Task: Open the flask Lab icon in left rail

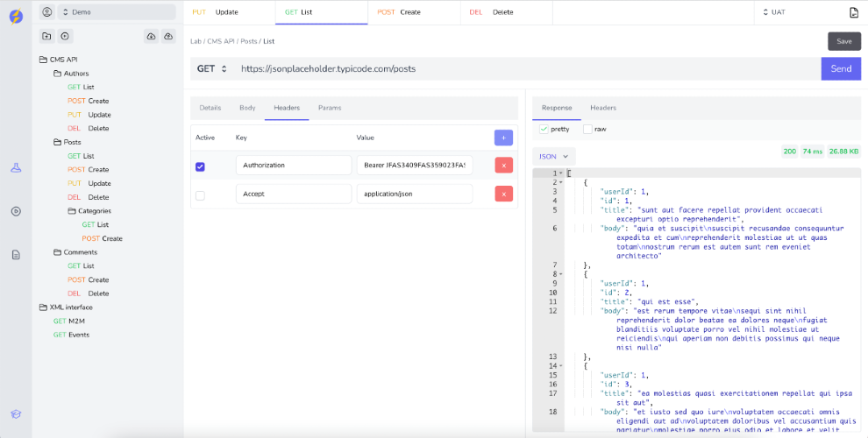Action: pos(16,168)
